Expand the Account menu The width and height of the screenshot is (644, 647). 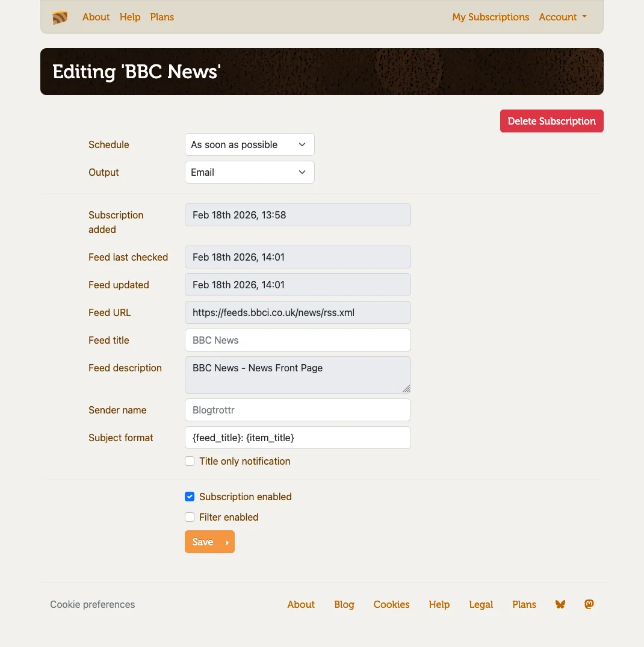[x=562, y=17]
